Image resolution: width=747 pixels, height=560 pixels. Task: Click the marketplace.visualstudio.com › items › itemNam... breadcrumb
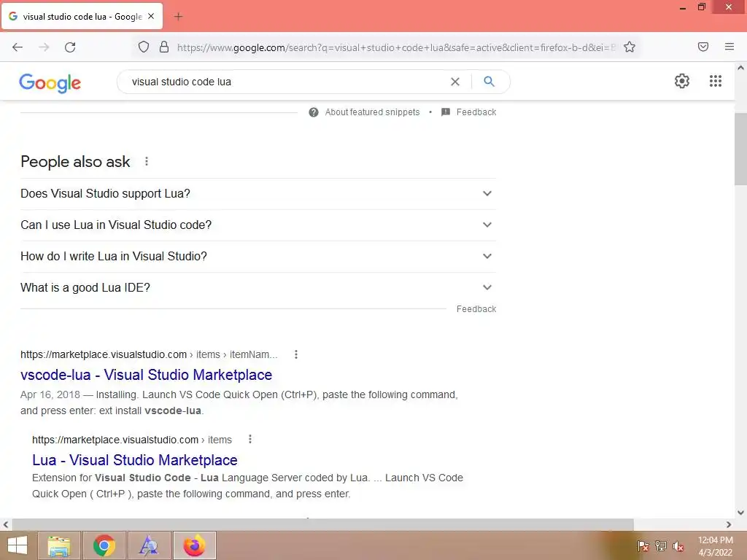click(149, 355)
